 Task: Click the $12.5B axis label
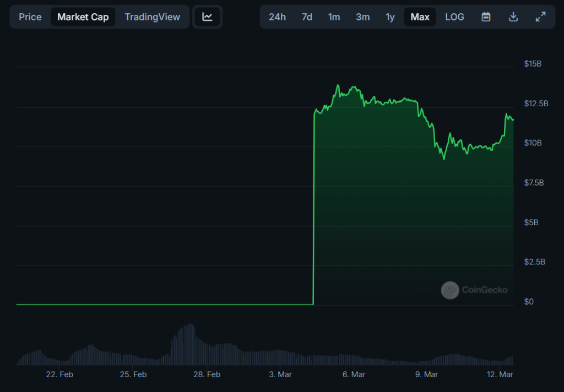pyautogui.click(x=536, y=104)
